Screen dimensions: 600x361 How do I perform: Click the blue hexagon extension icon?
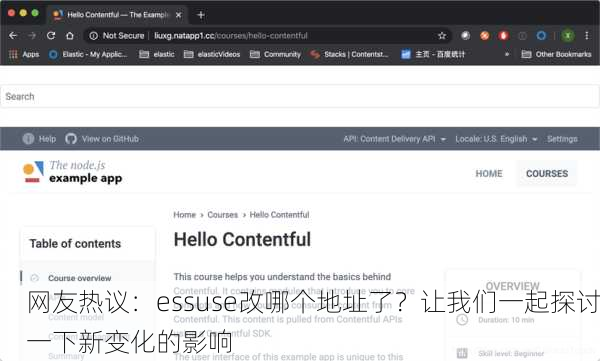coord(541,36)
